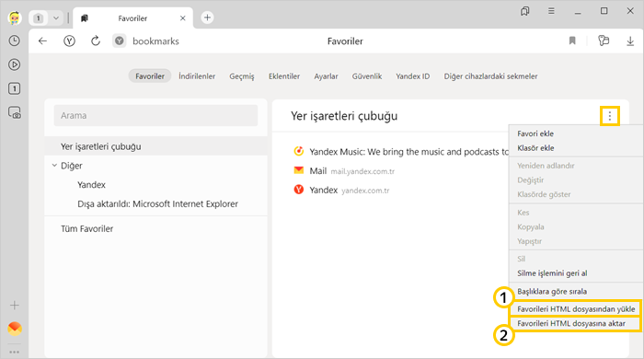
Task: Open the screenshot tool sidebar icon
Action: pyautogui.click(x=15, y=112)
